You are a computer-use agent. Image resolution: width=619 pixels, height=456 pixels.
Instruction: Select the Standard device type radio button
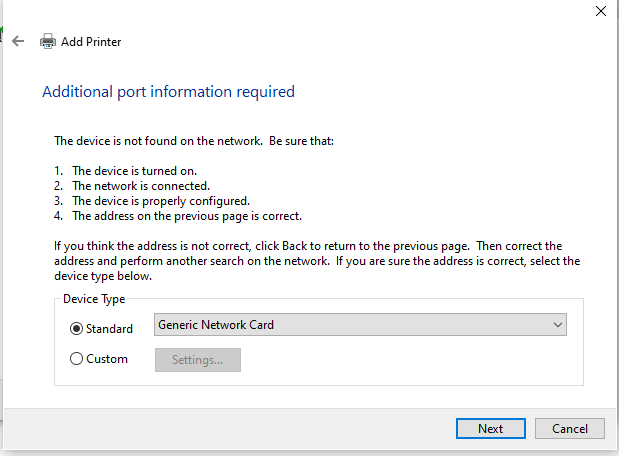click(x=77, y=328)
